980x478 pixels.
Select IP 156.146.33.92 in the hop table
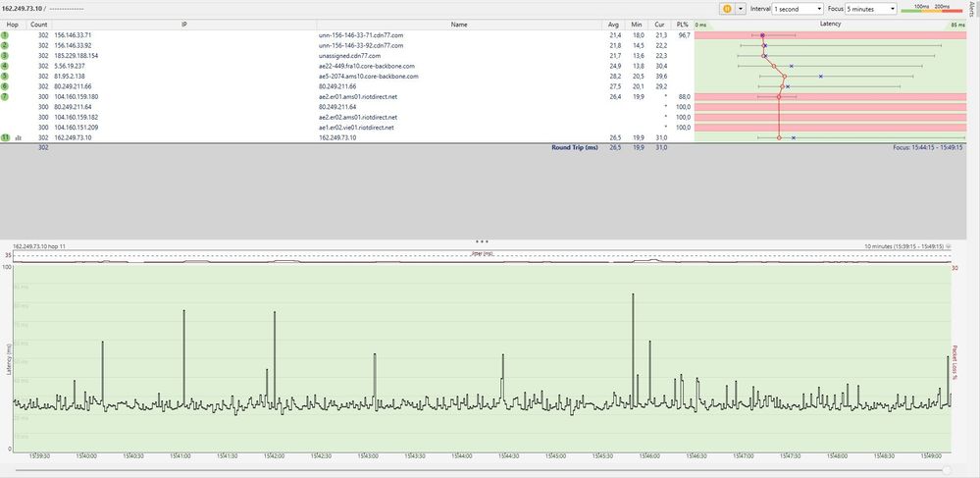74,45
